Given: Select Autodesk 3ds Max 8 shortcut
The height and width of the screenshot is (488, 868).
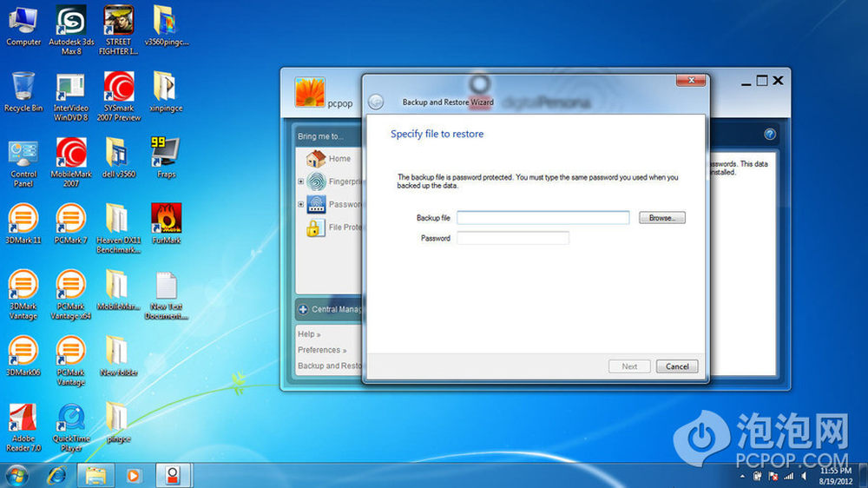Looking at the screenshot, I should [71, 30].
